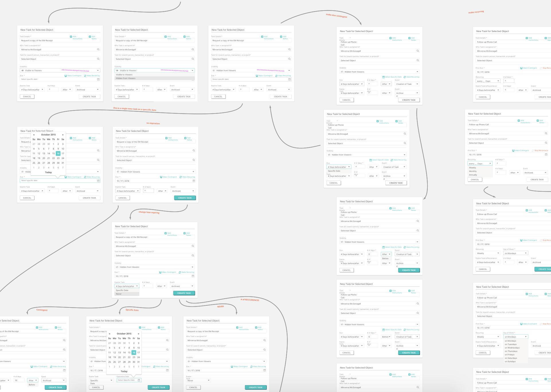The height and width of the screenshot is (392, 551).
Task: Go to previous month in calendar above the Due field
Action: [x=34, y=135]
